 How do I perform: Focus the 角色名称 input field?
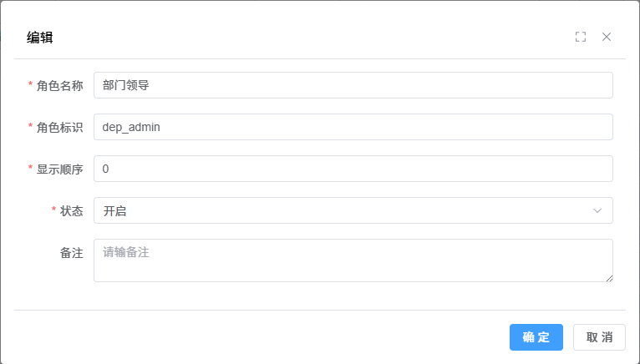(x=353, y=85)
